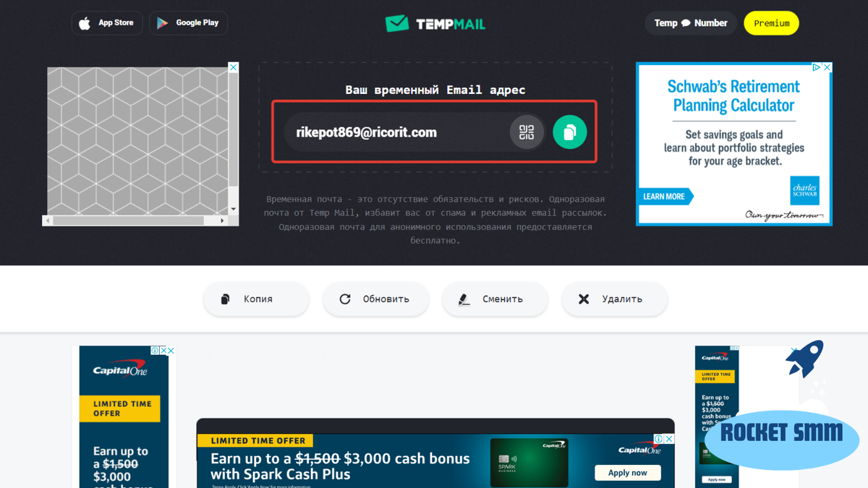Click the Копия button
This screenshot has height=488, width=868.
pos(256,299)
